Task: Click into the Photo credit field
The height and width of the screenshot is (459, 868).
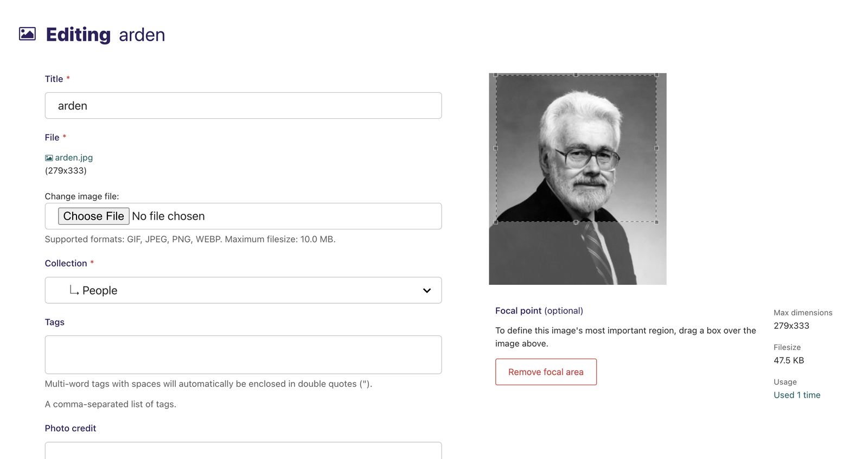Action: 243,451
